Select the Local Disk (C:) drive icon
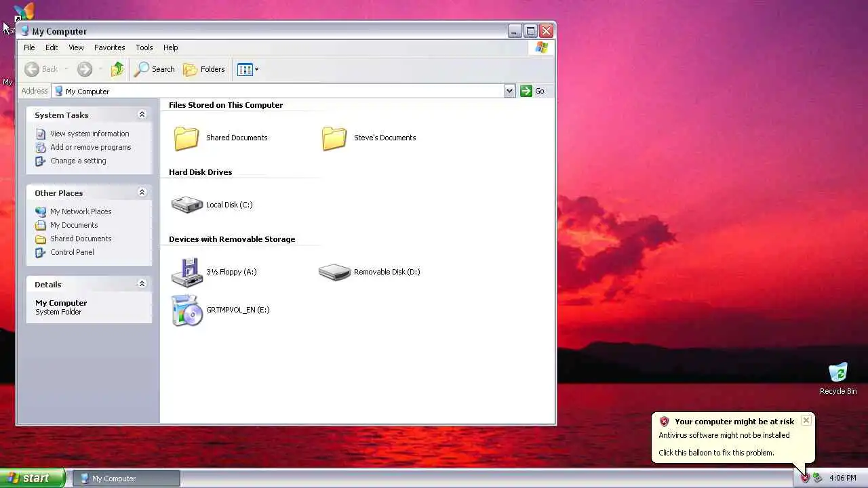 (187, 205)
